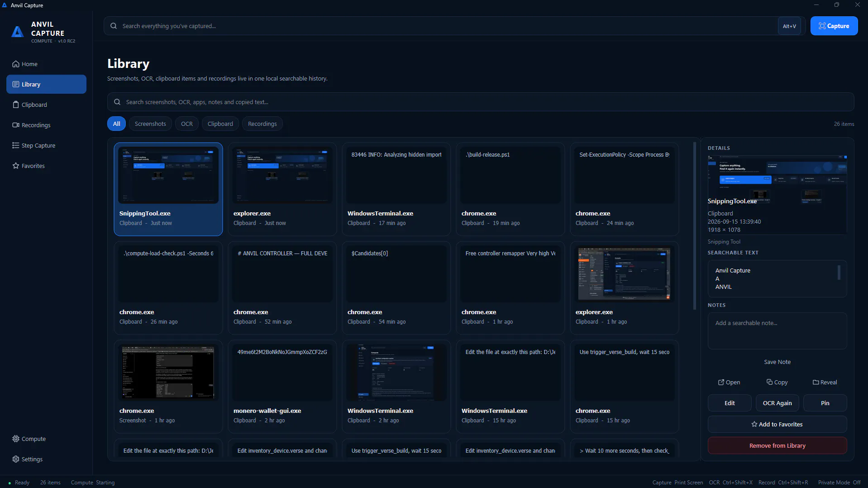
Task: Click Add to Favorites star button
Action: pos(777,424)
